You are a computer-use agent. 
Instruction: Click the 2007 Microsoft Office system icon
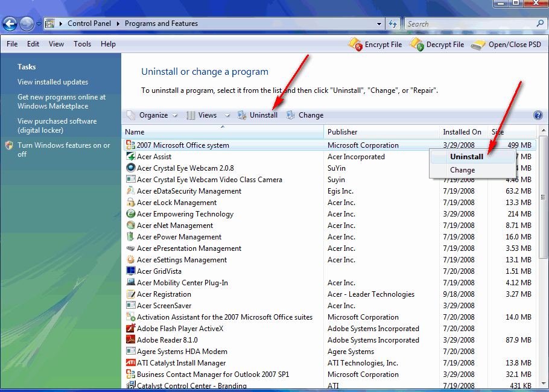(x=130, y=145)
